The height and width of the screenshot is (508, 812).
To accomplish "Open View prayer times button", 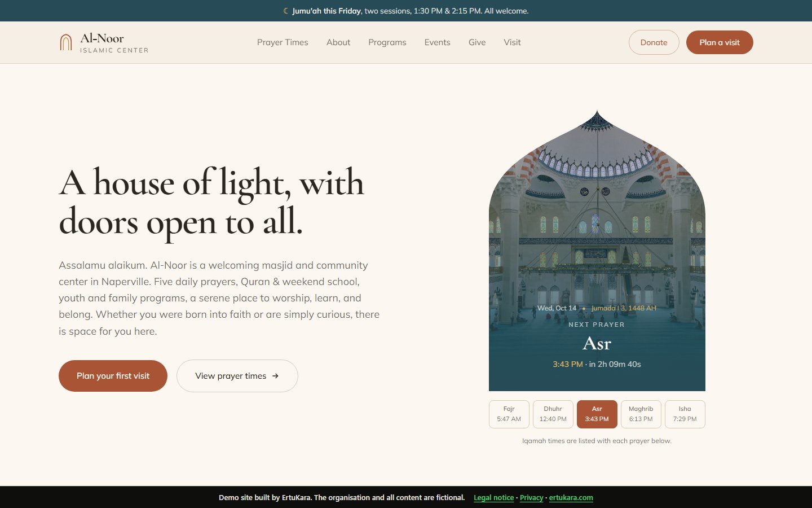I will (x=237, y=376).
